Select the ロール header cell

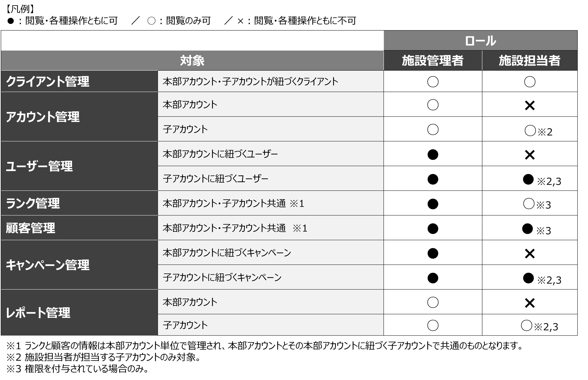pyautogui.click(x=480, y=41)
